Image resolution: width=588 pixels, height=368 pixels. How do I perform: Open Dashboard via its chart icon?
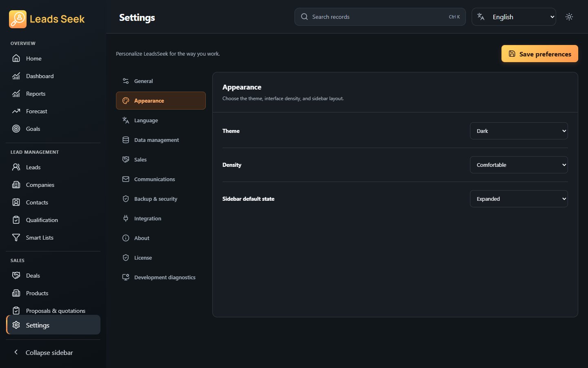[x=16, y=76]
